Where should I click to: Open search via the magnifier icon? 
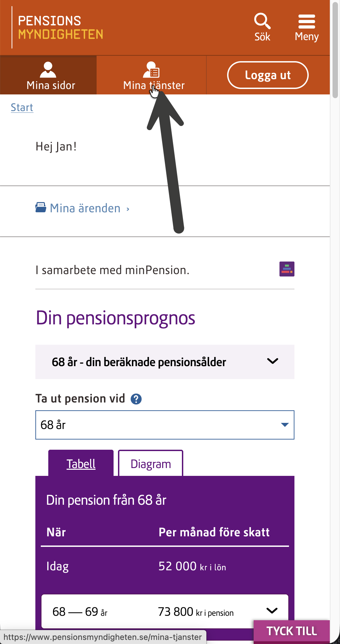262,21
